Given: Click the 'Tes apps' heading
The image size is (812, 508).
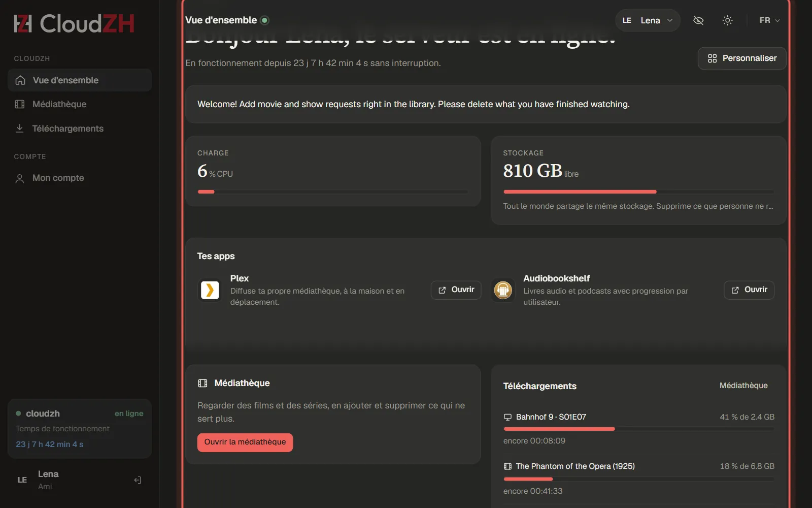Looking at the screenshot, I should point(216,256).
